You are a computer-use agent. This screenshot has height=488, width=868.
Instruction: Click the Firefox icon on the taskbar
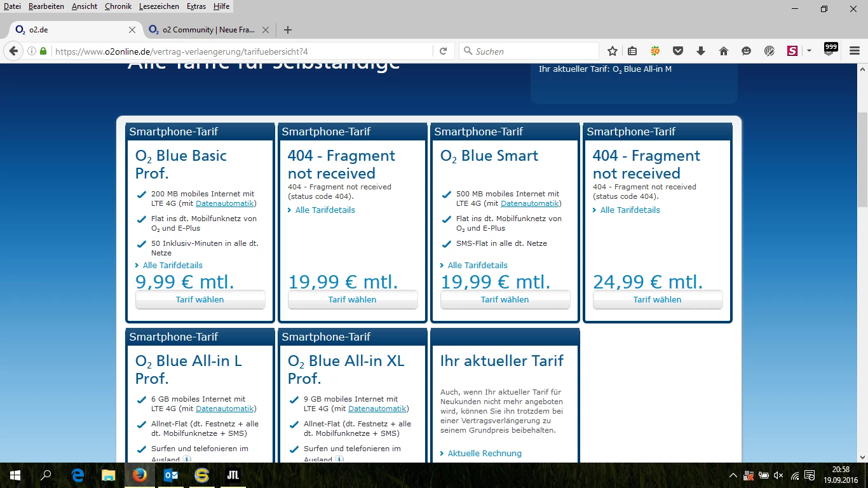pyautogui.click(x=139, y=475)
